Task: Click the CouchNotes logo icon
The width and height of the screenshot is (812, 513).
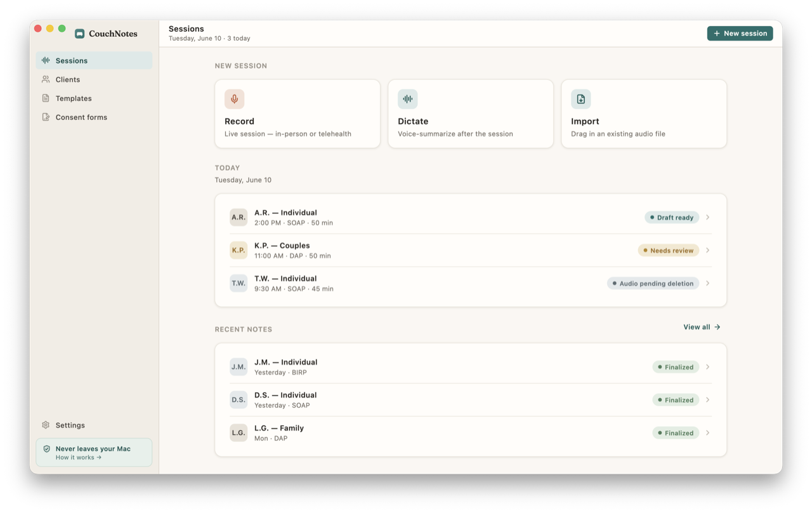Action: (79, 34)
